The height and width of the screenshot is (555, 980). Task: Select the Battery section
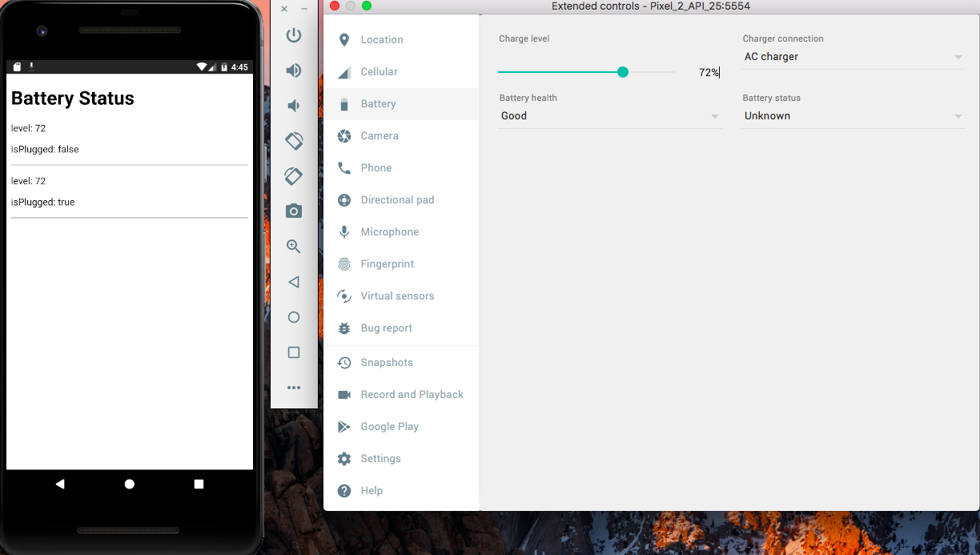tap(401, 104)
